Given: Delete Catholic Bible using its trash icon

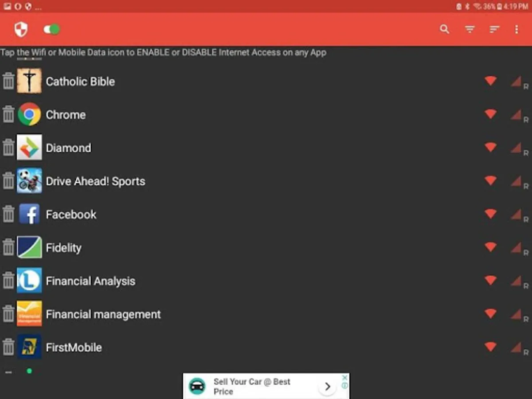Looking at the screenshot, I should click(x=8, y=81).
